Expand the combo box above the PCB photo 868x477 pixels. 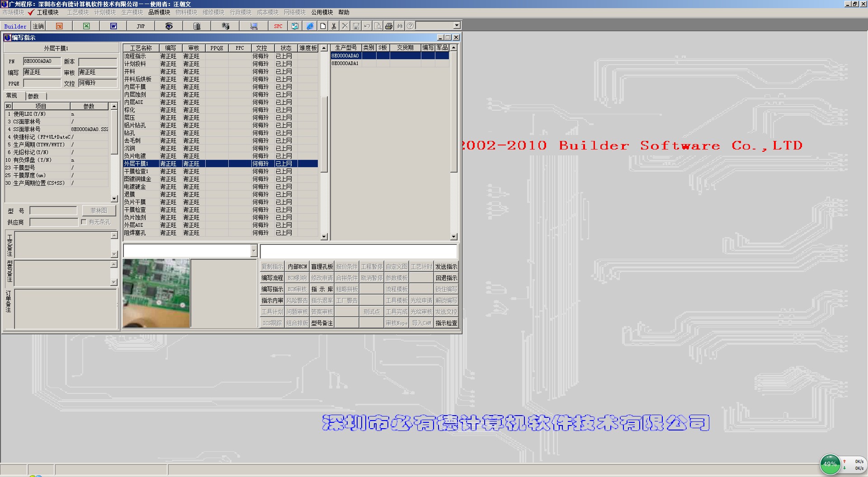tap(253, 251)
